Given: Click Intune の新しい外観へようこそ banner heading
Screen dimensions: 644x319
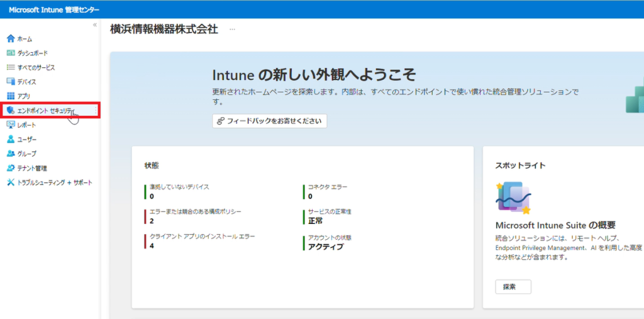Looking at the screenshot, I should pos(314,76).
